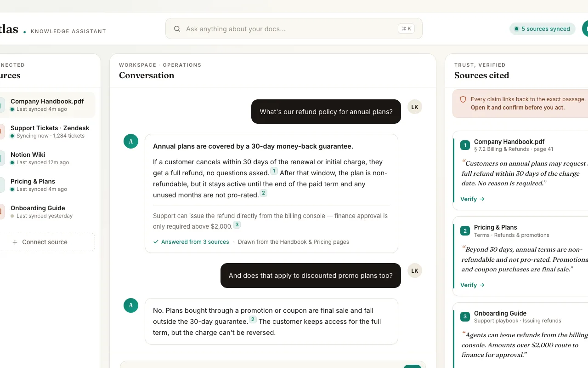Open the '5 sources synced' status pill
Screen dimensions: 588x368
(542, 29)
